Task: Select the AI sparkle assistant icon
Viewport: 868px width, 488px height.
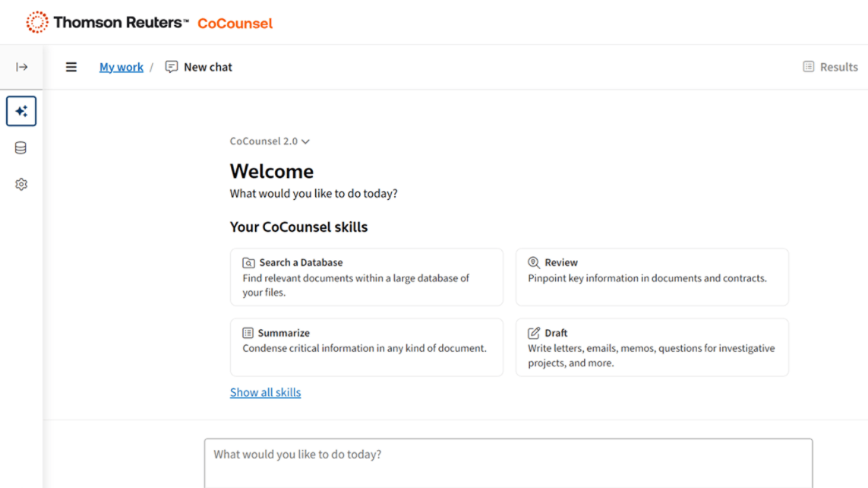Action: (x=21, y=111)
